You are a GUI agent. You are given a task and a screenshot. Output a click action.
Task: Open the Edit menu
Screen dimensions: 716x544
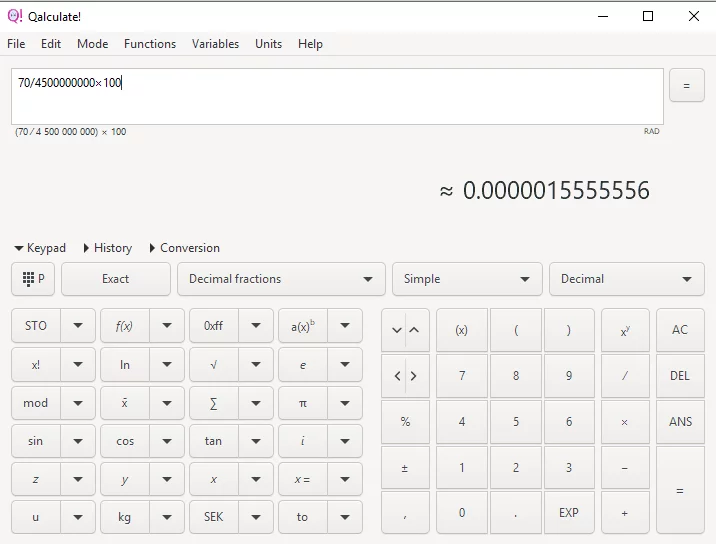[51, 44]
